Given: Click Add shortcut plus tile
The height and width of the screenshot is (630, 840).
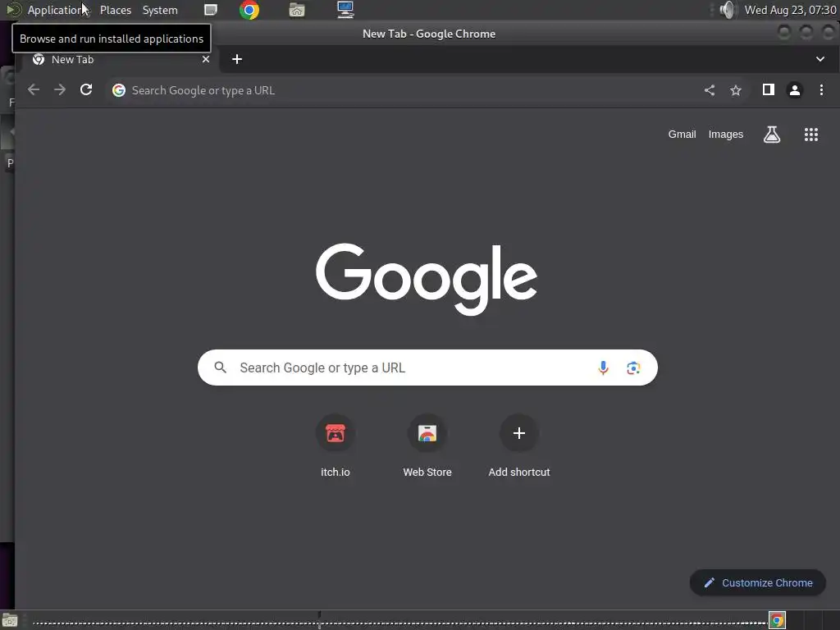Looking at the screenshot, I should click(518, 445).
